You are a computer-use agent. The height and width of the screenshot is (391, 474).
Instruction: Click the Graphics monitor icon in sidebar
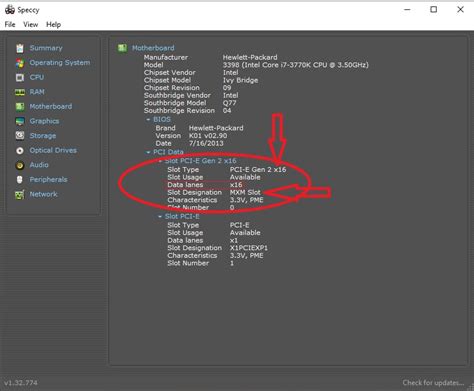(20, 121)
